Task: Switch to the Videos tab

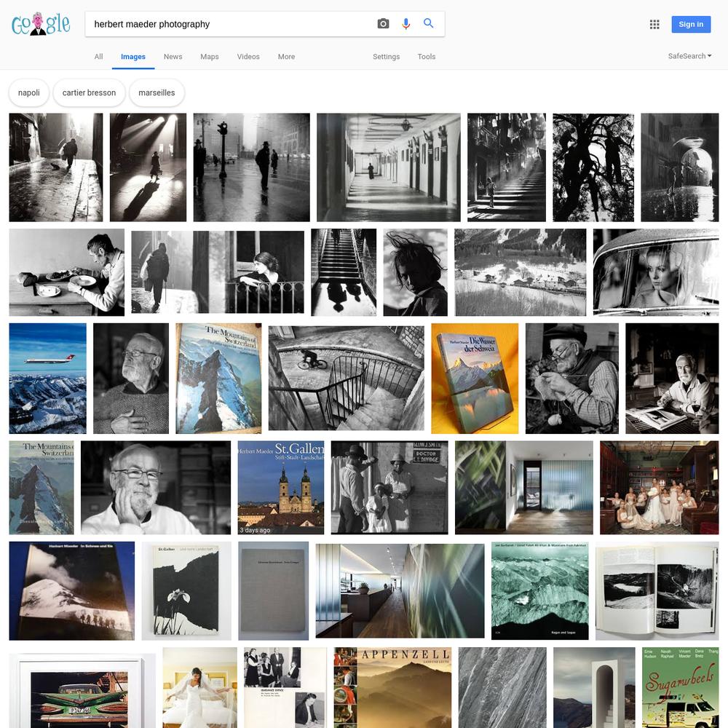Action: pos(248,57)
